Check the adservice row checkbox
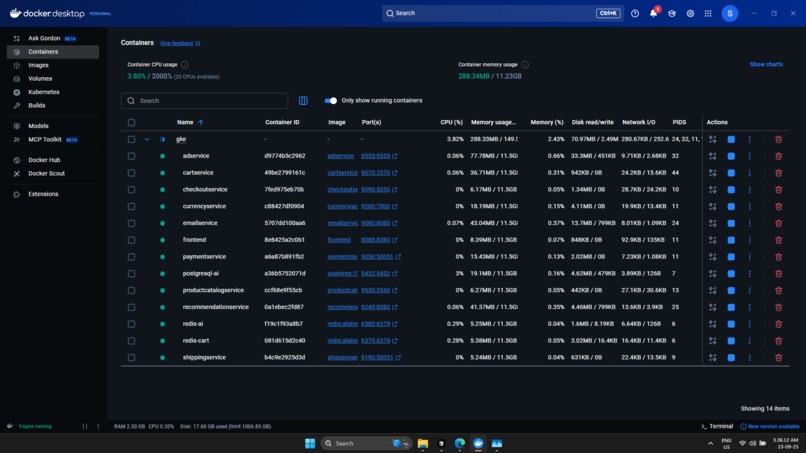Viewport: 806px width, 453px height. pos(132,156)
